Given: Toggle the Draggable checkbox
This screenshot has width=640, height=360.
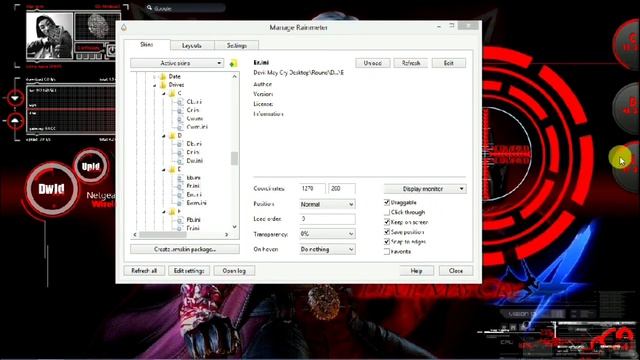Looking at the screenshot, I should 387,202.
